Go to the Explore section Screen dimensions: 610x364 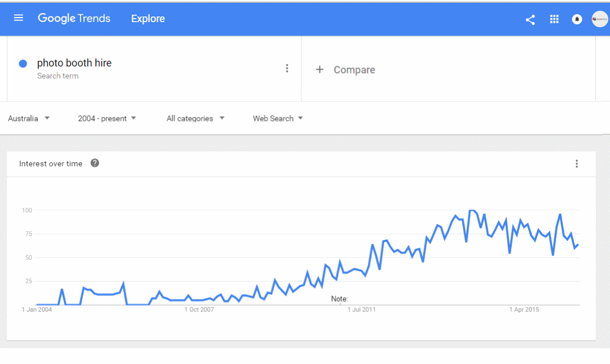pos(148,19)
